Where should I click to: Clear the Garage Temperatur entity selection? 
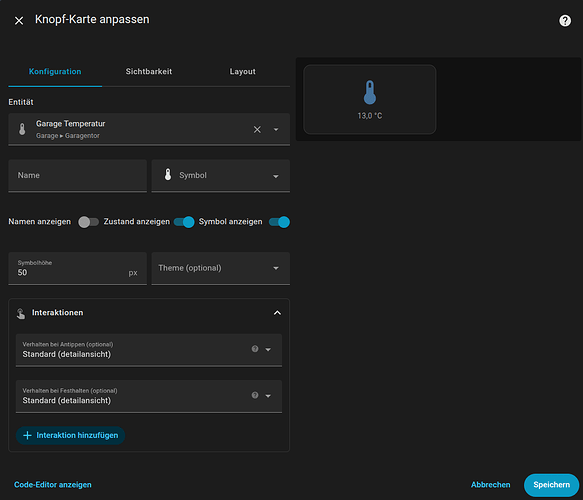click(x=257, y=129)
